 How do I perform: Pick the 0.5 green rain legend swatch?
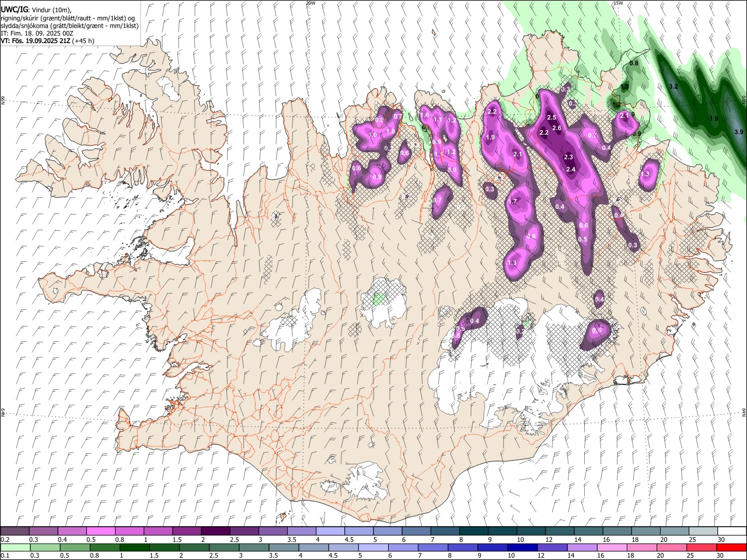[75, 548]
